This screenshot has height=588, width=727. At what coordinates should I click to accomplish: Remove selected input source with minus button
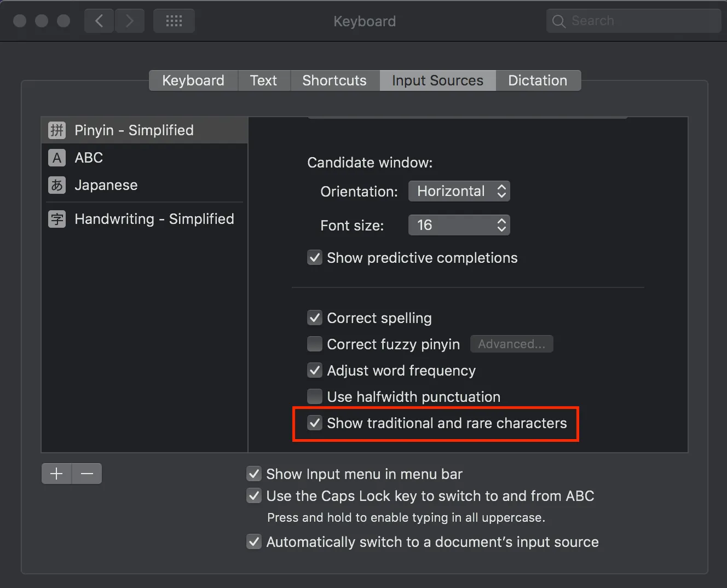tap(87, 474)
